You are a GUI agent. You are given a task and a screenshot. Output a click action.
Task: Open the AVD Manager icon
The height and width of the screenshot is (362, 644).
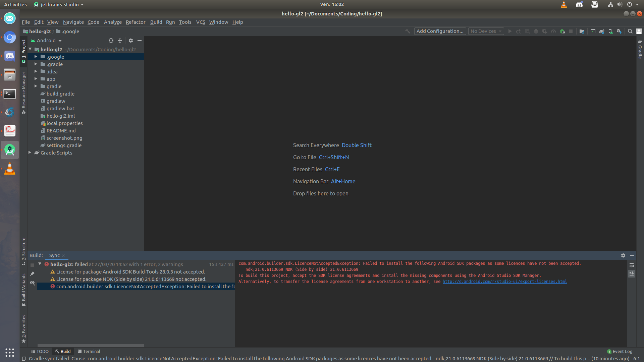click(x=610, y=31)
